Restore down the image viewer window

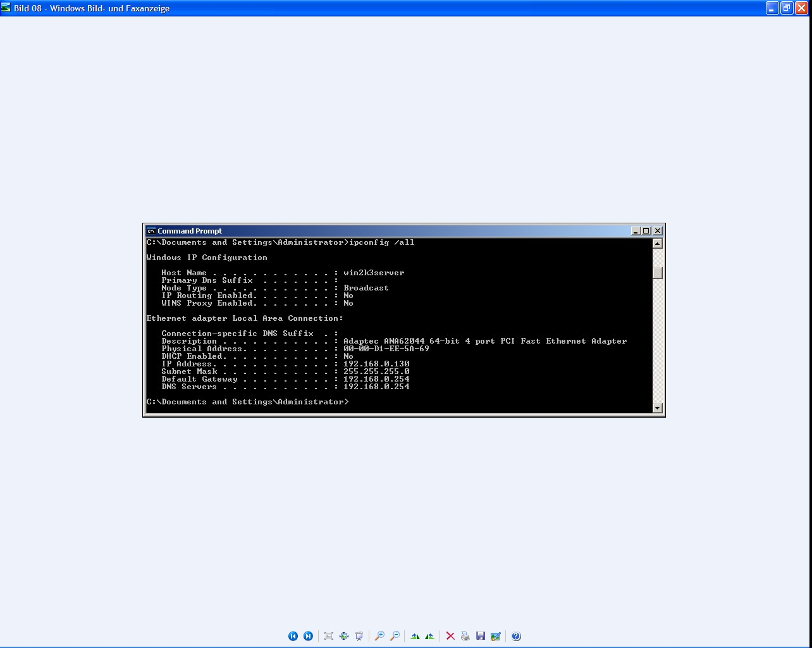click(787, 8)
